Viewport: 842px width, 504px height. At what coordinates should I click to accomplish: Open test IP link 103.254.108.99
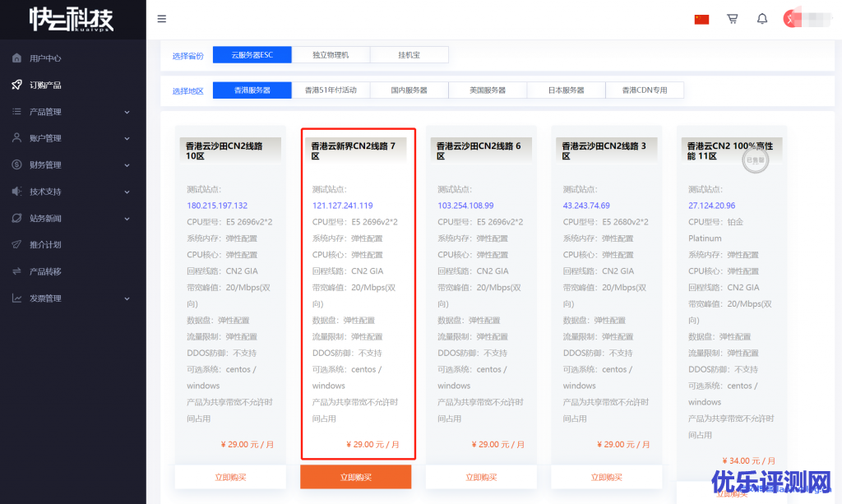[x=465, y=206]
